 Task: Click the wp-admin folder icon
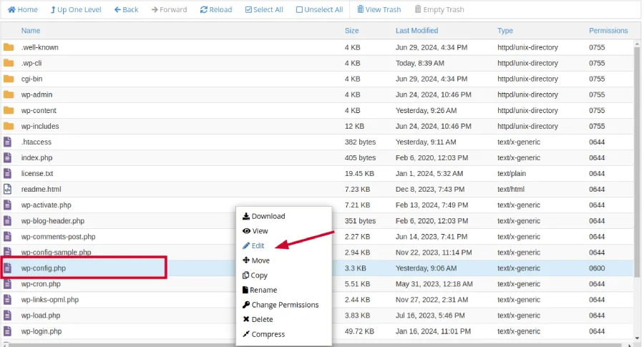coord(9,94)
